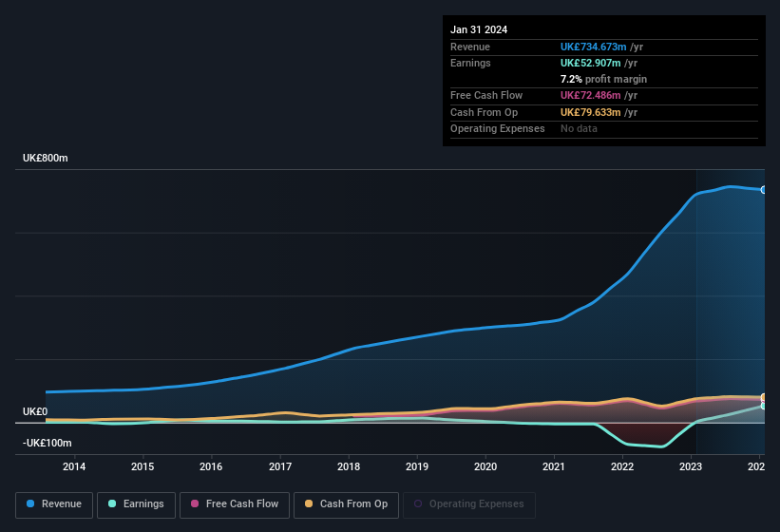Click the Operating Expenses tooltip label

click(x=498, y=129)
